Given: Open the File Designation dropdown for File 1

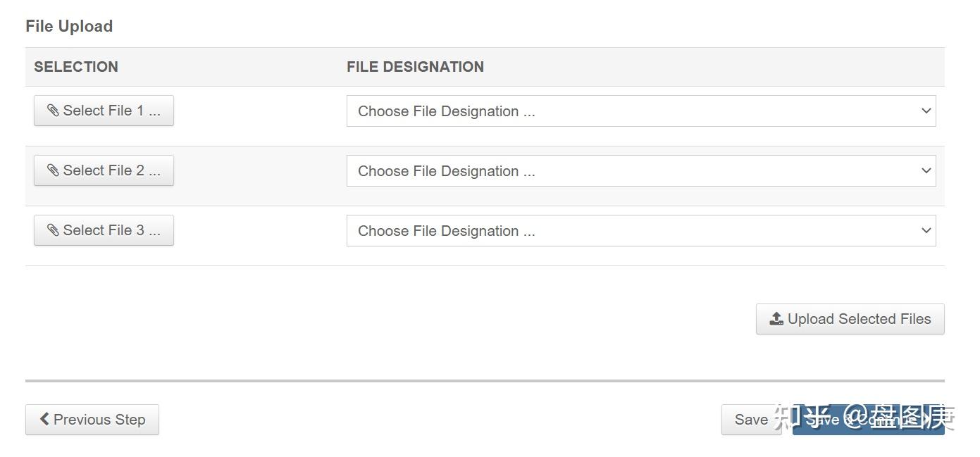Looking at the screenshot, I should point(640,111).
